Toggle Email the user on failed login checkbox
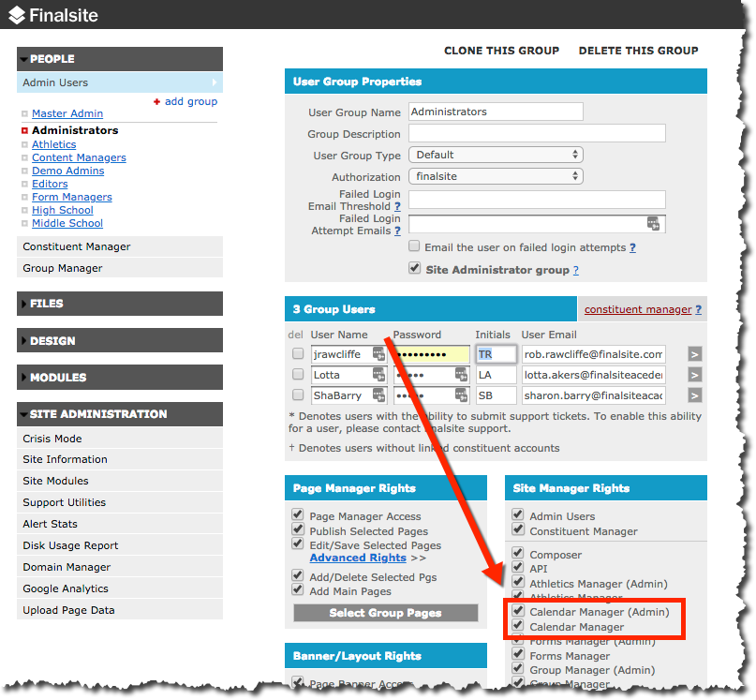Image resolution: width=756 pixels, height=700 pixels. click(414, 246)
